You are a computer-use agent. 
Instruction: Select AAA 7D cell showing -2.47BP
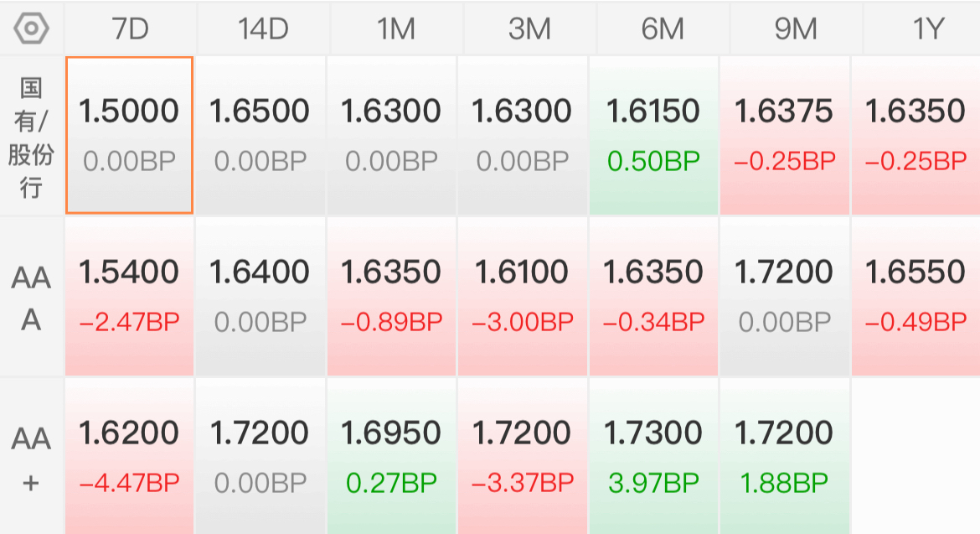[130, 297]
